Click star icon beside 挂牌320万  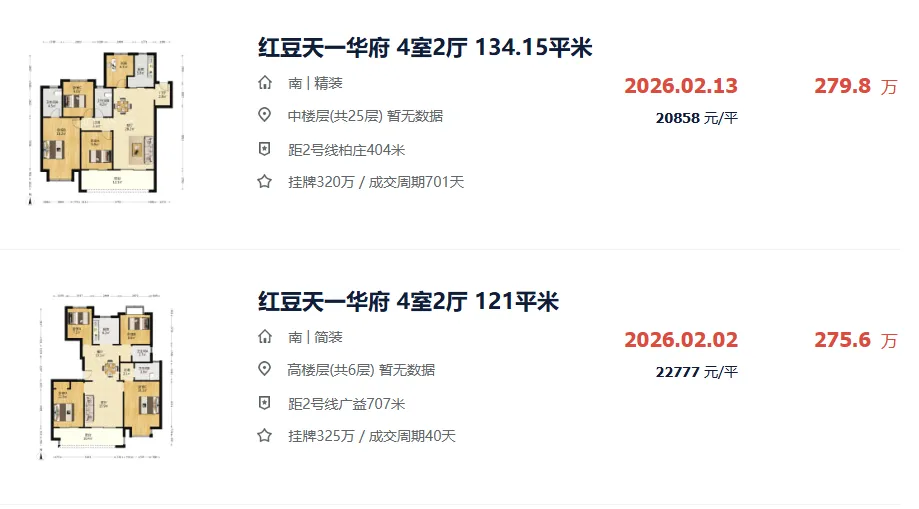[x=265, y=182]
